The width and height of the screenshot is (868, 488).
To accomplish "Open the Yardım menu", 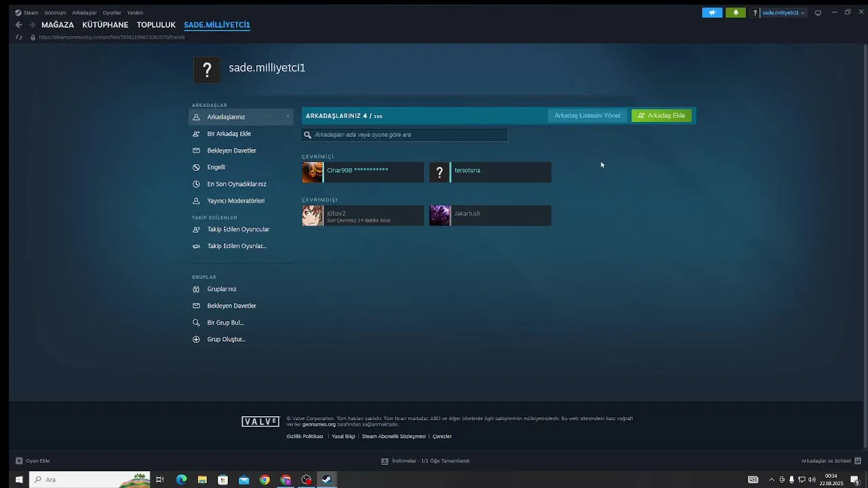I will tap(135, 12).
